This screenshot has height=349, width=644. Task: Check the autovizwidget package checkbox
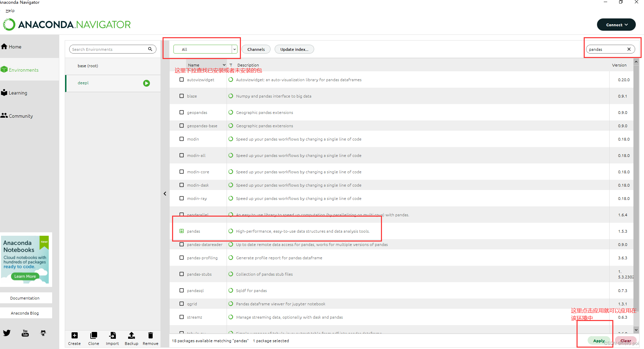[x=182, y=79]
